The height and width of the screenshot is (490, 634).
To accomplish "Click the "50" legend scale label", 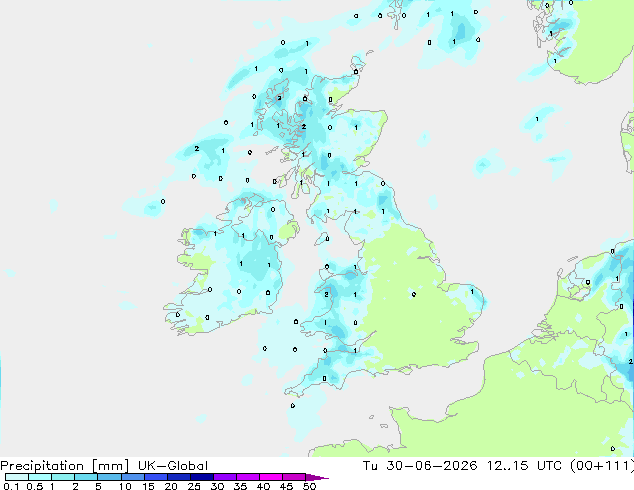I will click(x=309, y=486).
